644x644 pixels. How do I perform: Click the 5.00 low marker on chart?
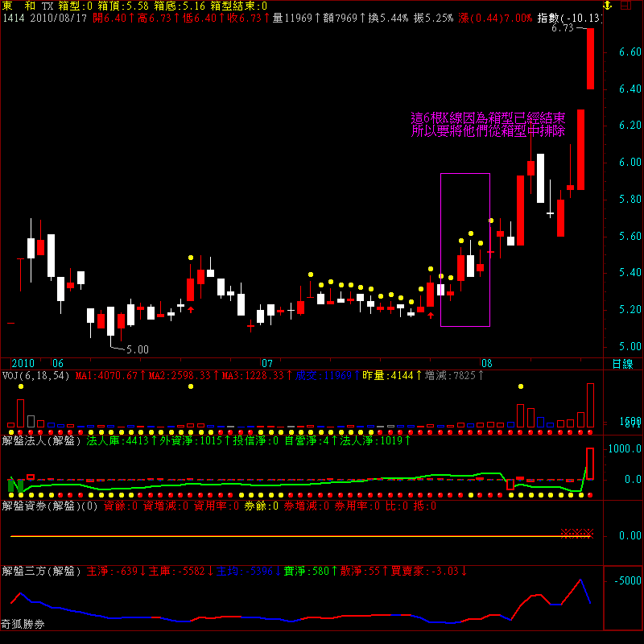pyautogui.click(x=138, y=349)
